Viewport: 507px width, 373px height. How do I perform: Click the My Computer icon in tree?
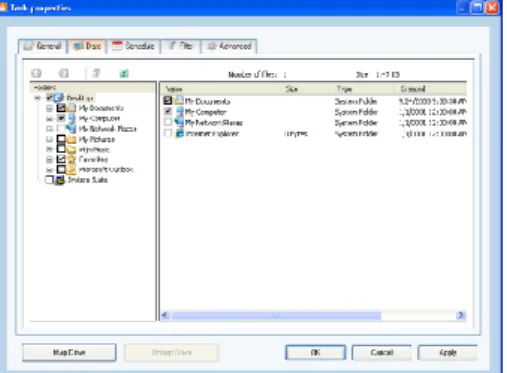click(71, 118)
